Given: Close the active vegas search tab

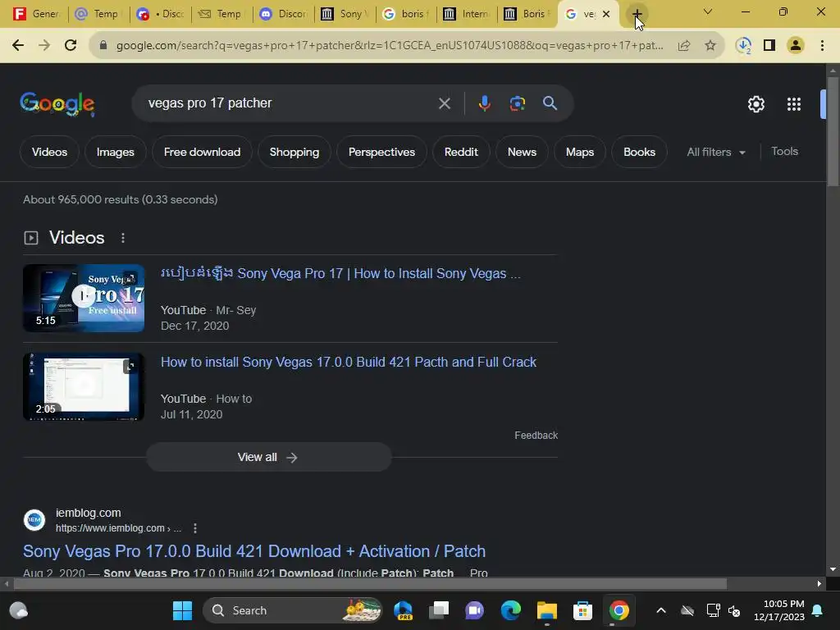Looking at the screenshot, I should point(606,14).
